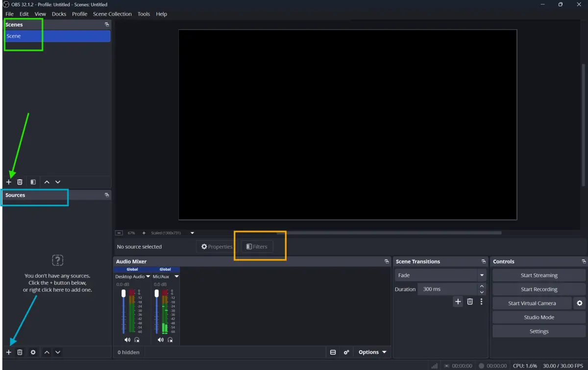Pop out the Controls dock
This screenshot has height=370, width=588.
[584, 261]
